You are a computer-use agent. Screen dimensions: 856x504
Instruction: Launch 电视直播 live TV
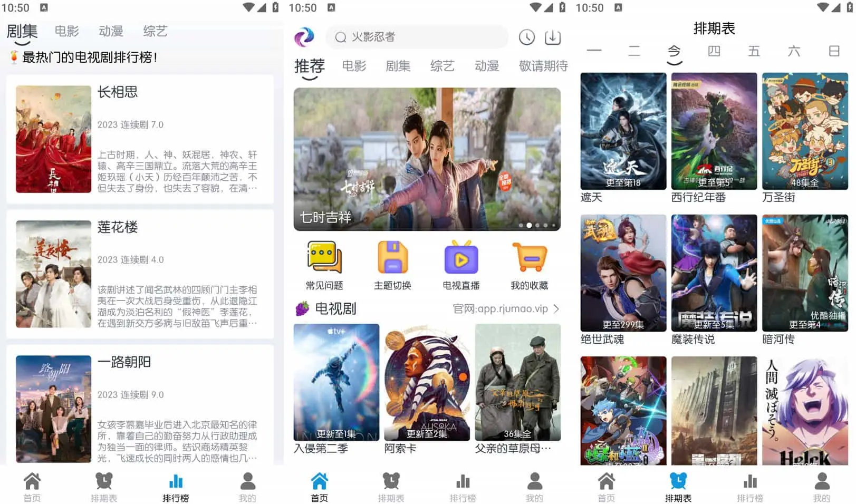point(461,264)
